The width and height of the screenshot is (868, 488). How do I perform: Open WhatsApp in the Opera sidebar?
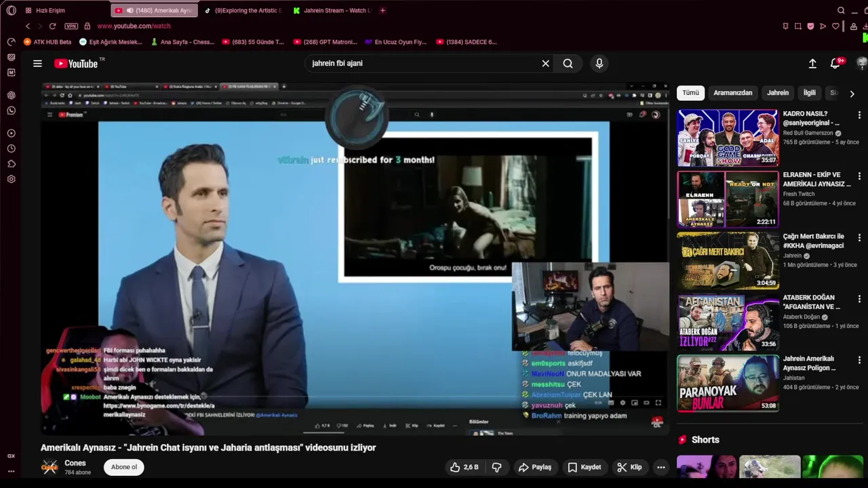(11, 110)
